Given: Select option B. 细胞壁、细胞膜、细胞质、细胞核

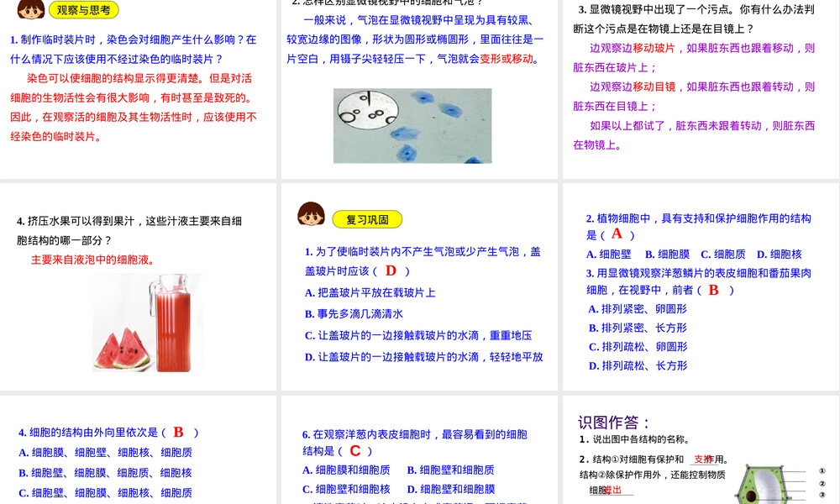Looking at the screenshot, I should click(x=105, y=473).
